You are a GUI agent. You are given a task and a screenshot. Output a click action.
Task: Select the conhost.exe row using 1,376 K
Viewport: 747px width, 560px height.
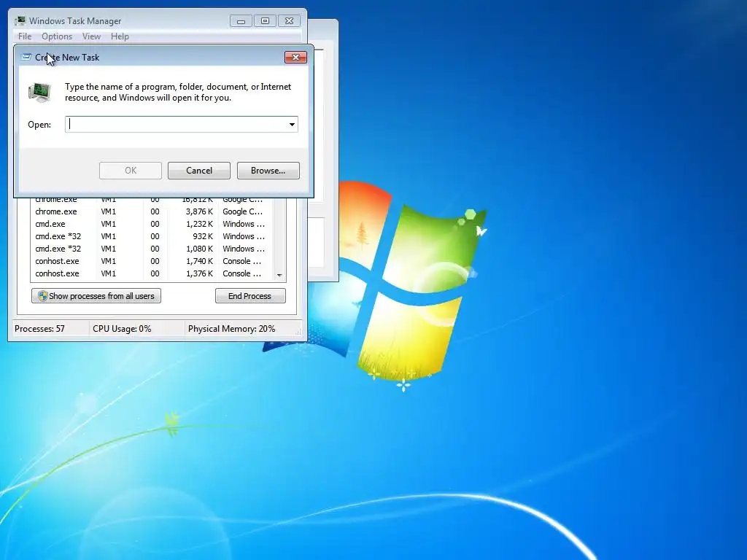point(152,273)
